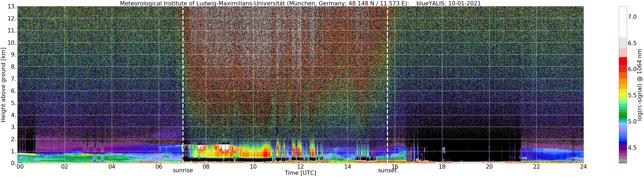Click the '02' time tick label
Screen dimensions: 644x177
coord(65,167)
